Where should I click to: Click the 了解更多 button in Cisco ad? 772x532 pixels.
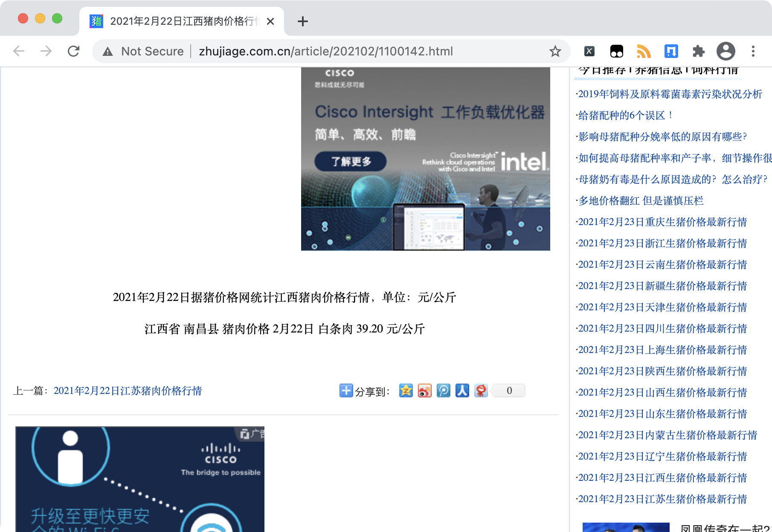click(x=351, y=162)
